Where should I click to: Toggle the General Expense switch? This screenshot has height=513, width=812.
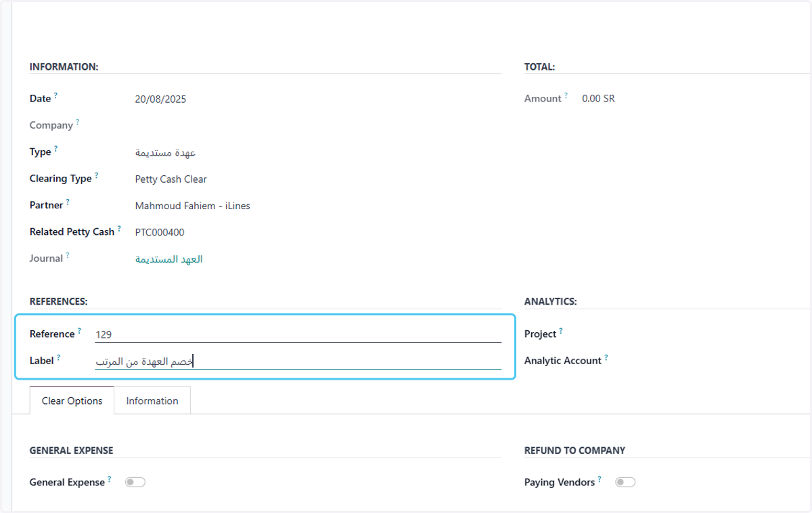[135, 482]
